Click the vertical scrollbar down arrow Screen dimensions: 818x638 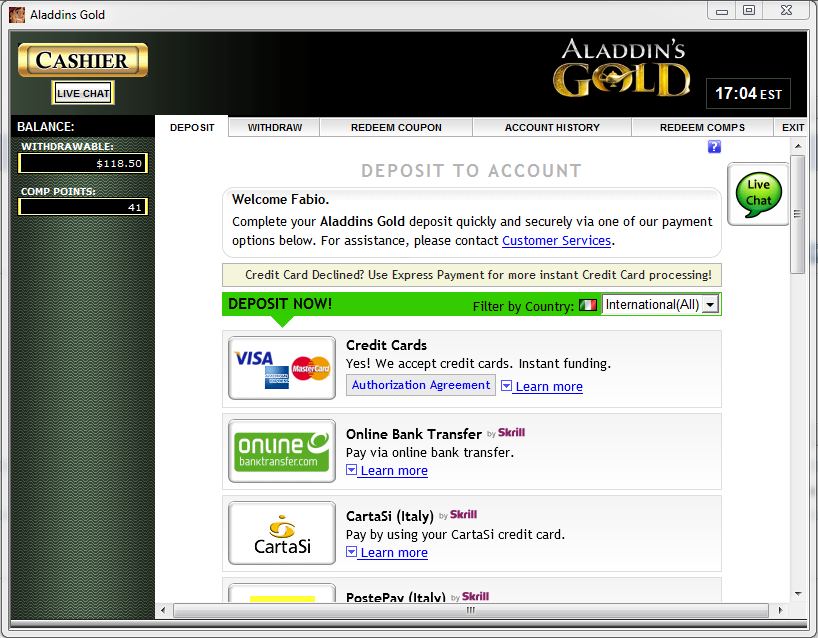click(x=798, y=594)
